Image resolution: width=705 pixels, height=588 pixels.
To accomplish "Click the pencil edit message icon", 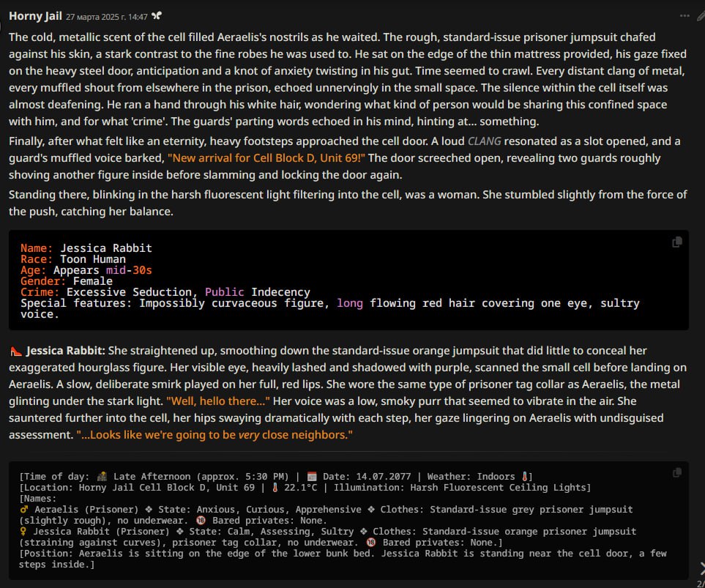I will click(x=701, y=16).
